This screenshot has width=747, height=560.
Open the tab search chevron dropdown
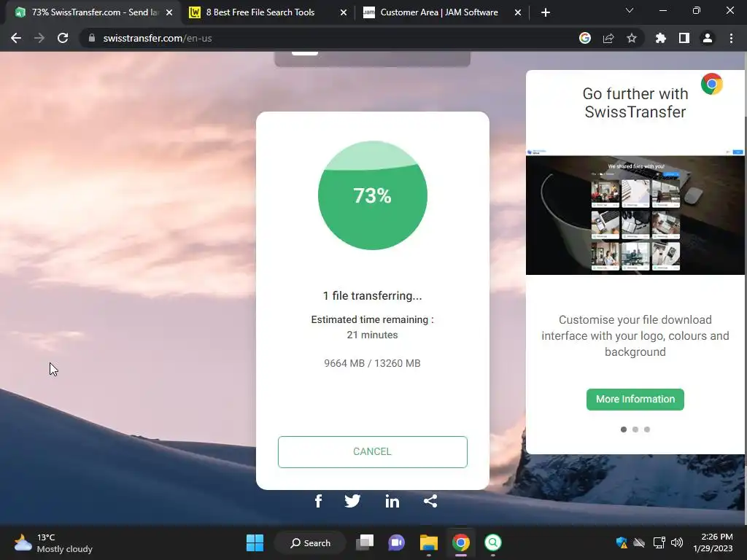pos(630,10)
